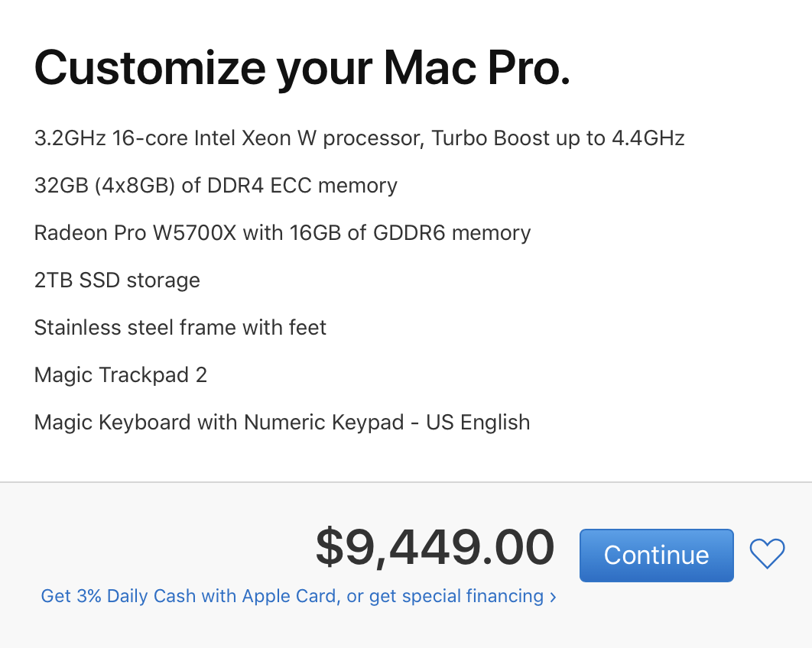Click the chevron after special financing
Image resolution: width=812 pixels, height=648 pixels.
click(x=553, y=597)
